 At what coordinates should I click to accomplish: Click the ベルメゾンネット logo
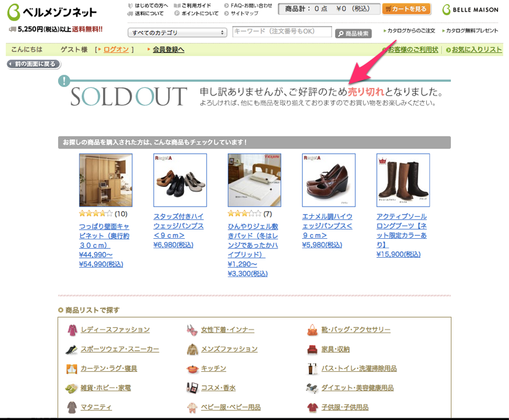click(x=52, y=12)
